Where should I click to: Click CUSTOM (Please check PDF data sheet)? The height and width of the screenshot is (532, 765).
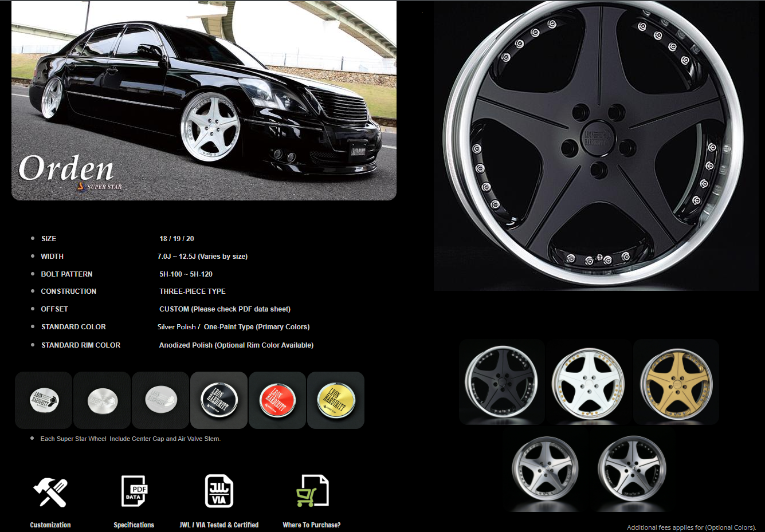[225, 309]
